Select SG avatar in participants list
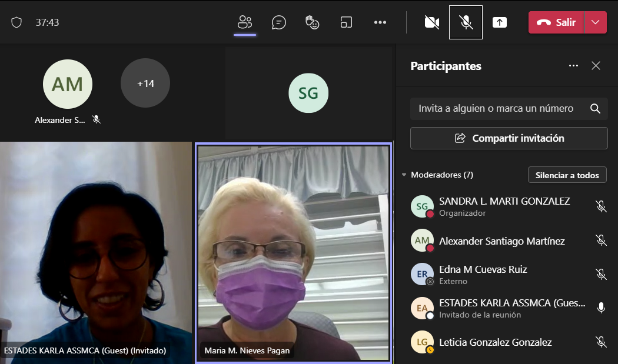618x364 pixels. (x=422, y=206)
